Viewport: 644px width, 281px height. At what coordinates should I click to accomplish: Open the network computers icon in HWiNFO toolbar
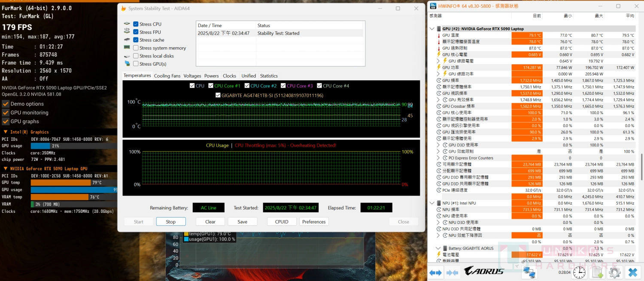coord(529,272)
